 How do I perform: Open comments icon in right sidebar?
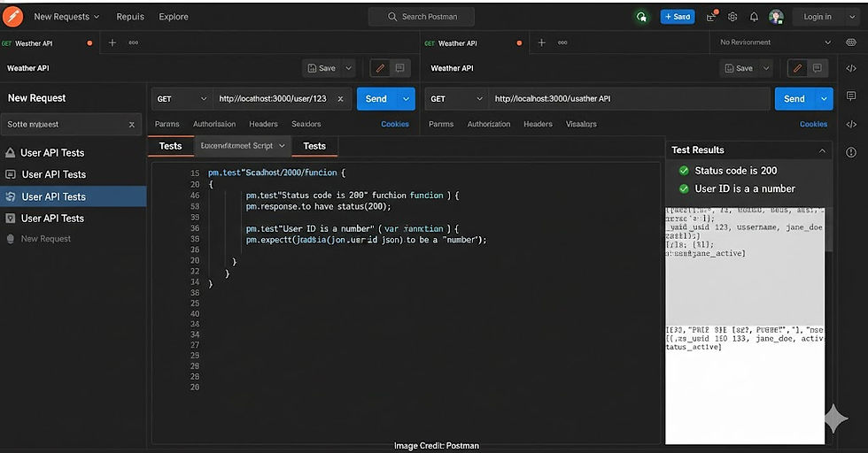[851, 96]
